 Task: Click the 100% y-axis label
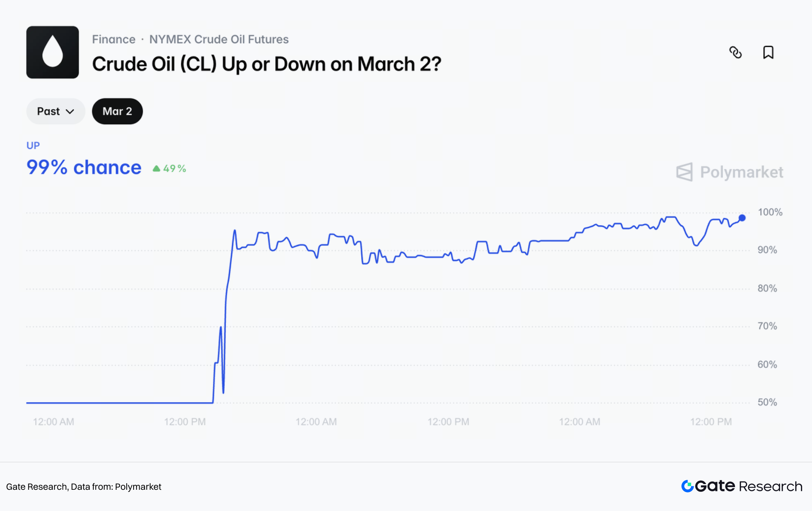pos(770,212)
